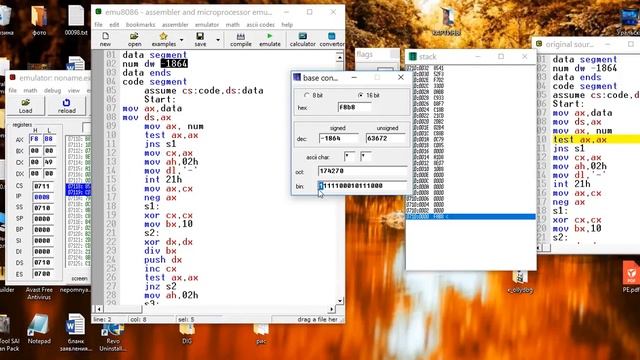Expand the save dropdown arrow
This screenshot has height=360, width=640.
218,40
